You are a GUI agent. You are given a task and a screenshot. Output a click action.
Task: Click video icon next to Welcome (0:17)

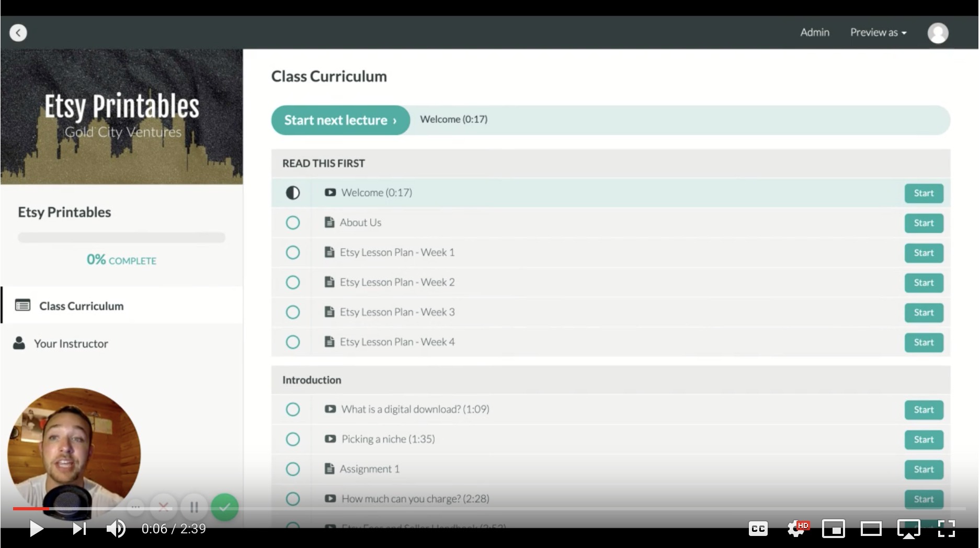click(330, 192)
